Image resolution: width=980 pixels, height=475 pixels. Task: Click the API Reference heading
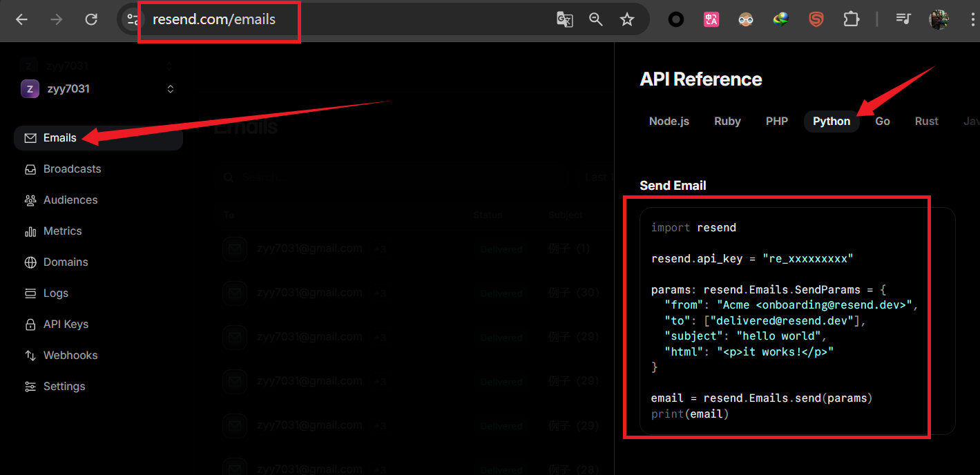click(701, 79)
